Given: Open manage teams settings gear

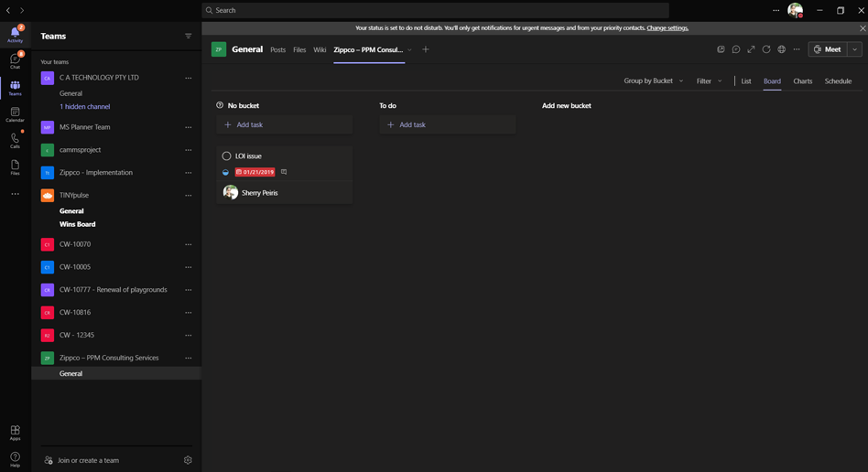Looking at the screenshot, I should point(188,460).
